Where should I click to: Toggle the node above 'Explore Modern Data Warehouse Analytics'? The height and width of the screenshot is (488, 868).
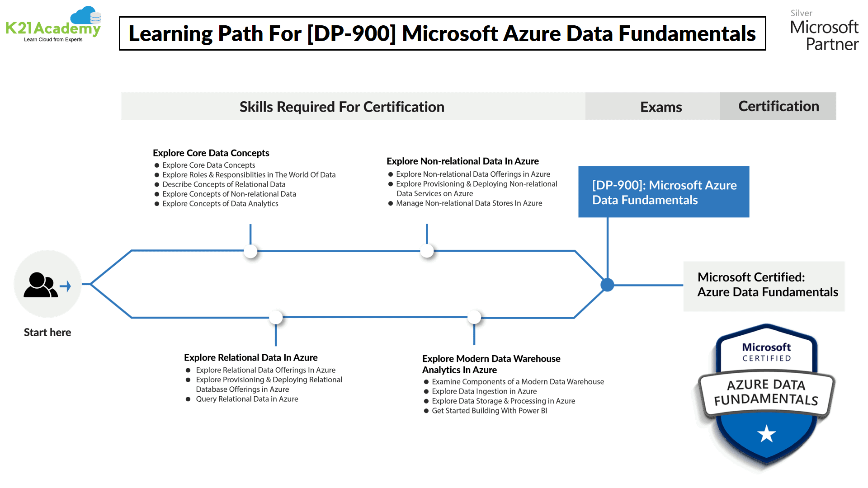click(x=474, y=317)
